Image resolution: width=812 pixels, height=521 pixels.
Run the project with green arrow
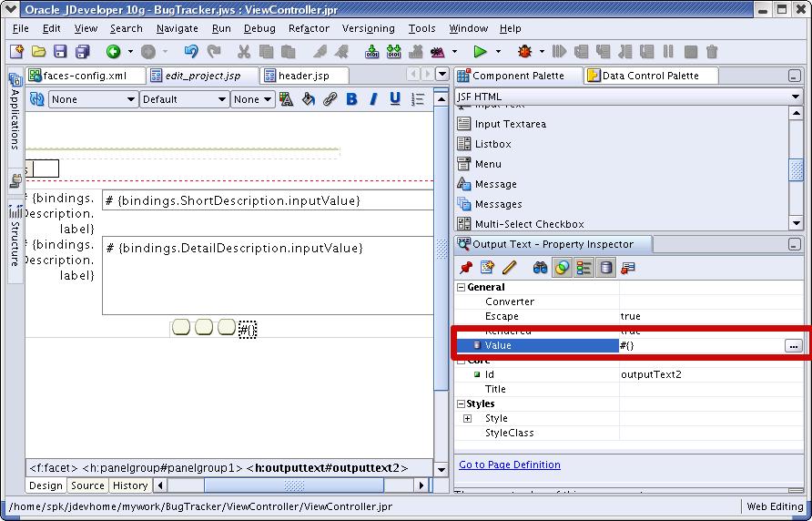(480, 51)
